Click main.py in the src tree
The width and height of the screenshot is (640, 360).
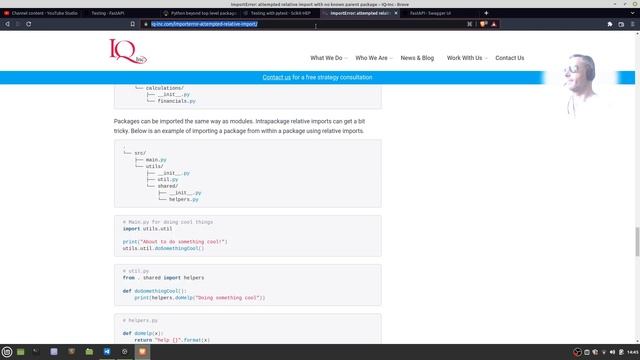click(x=156, y=160)
